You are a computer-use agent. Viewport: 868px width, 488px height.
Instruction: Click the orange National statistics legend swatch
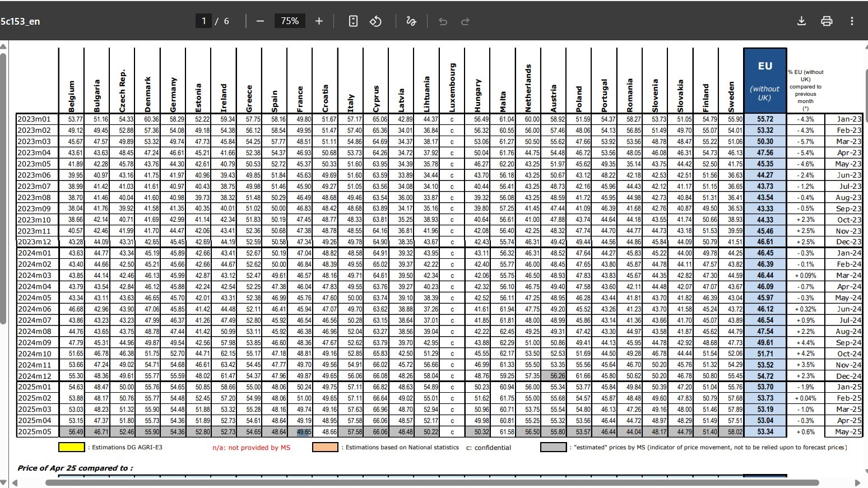coord(325,447)
